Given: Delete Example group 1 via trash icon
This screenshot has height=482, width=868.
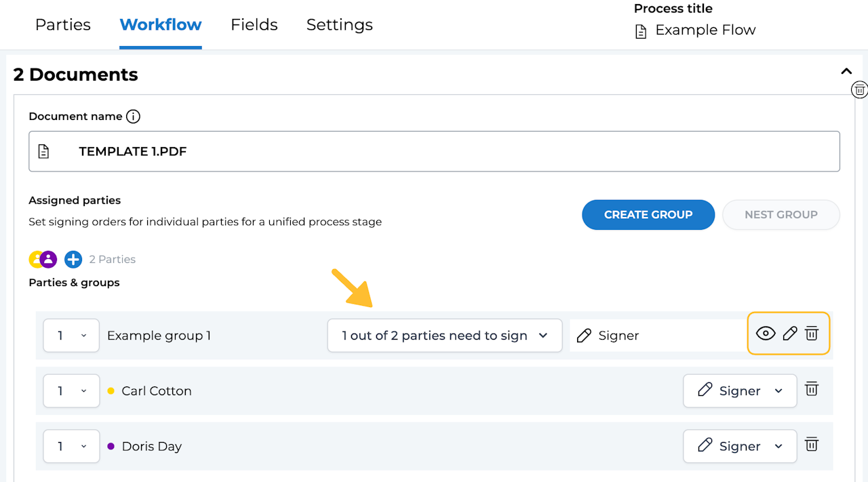Looking at the screenshot, I should coord(812,334).
